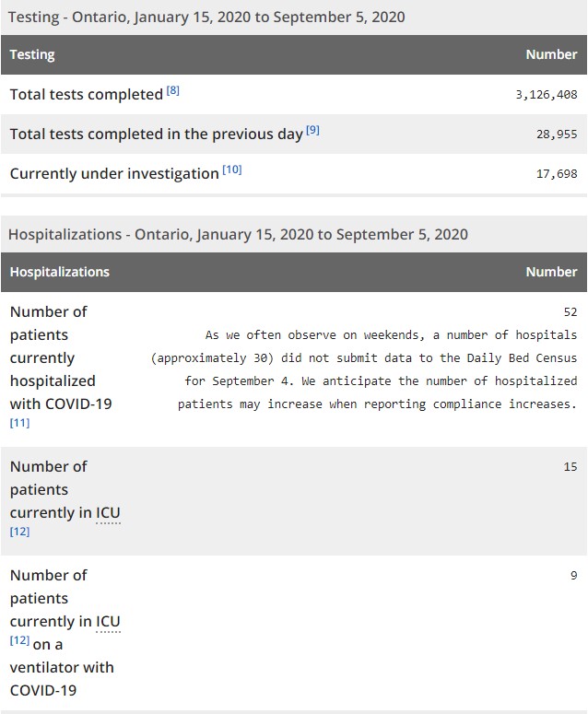Viewport: 588px width, 714px height.
Task: Open footnote 12 in the ICU-only row
Action: (x=19, y=532)
